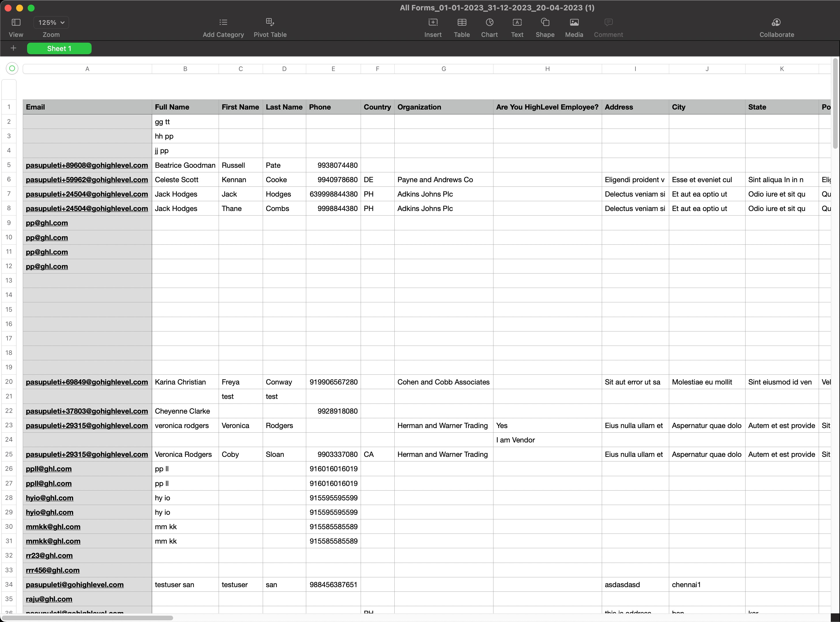The width and height of the screenshot is (840, 622).
Task: Open pasupuleti+89608@gohighlevel.com email link
Action: pos(86,165)
